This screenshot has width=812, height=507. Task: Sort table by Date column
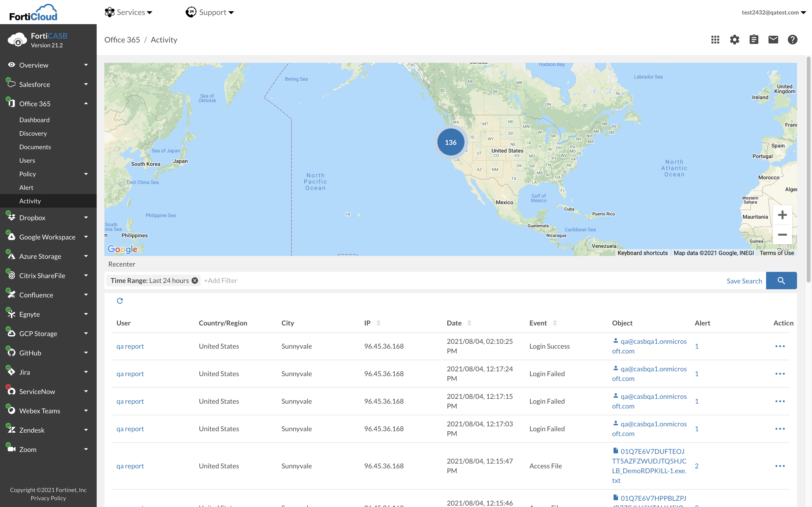click(469, 323)
